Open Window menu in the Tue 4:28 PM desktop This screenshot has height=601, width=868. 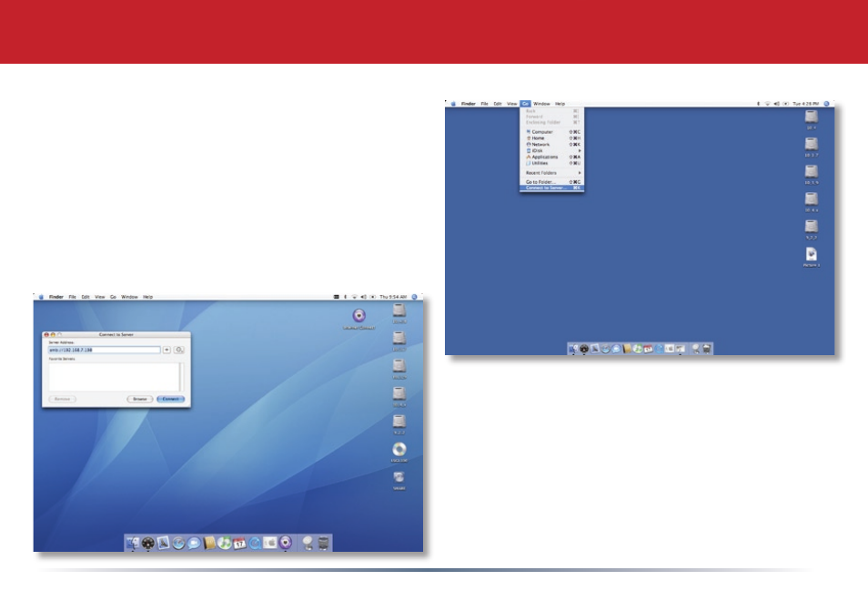click(x=541, y=104)
